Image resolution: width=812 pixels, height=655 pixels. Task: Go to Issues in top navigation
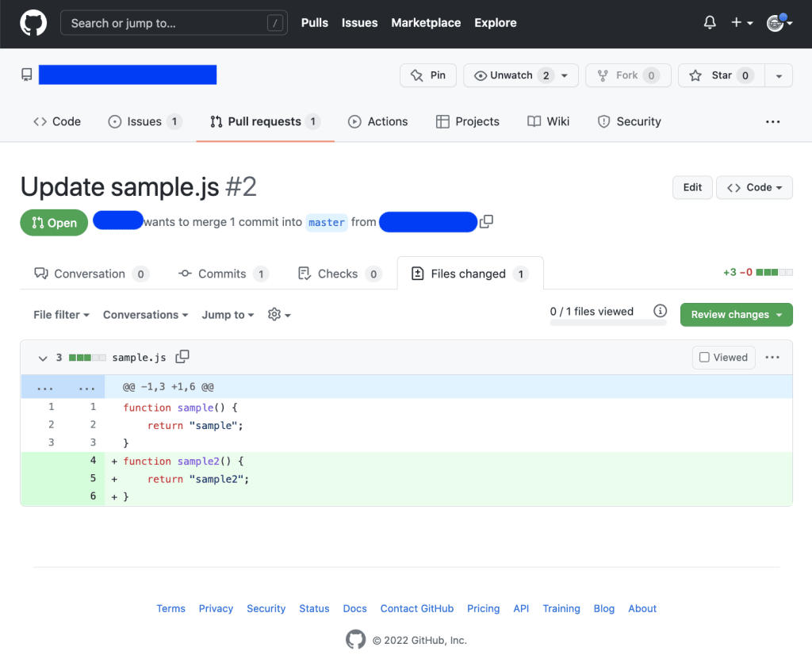click(359, 23)
